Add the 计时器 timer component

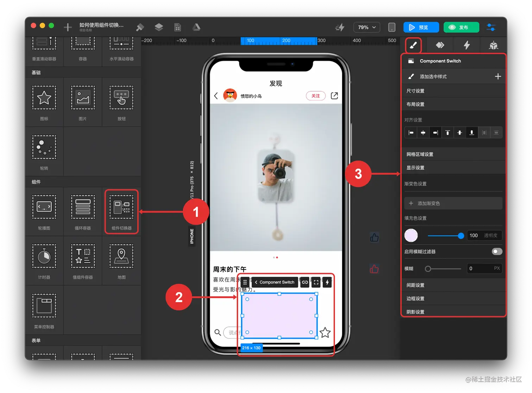click(44, 261)
